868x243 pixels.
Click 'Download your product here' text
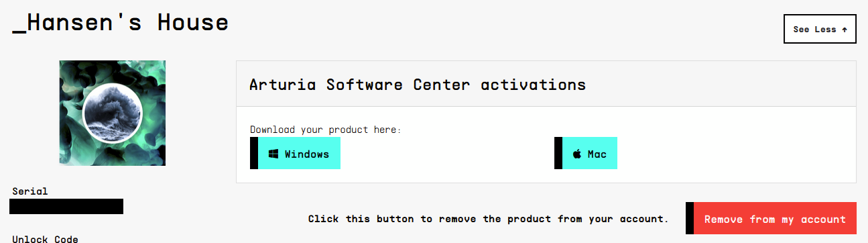coord(325,129)
